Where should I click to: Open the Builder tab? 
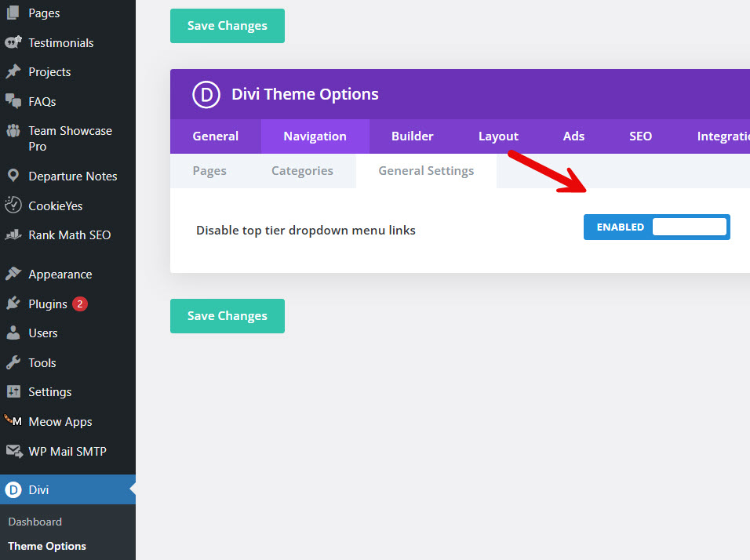click(413, 136)
